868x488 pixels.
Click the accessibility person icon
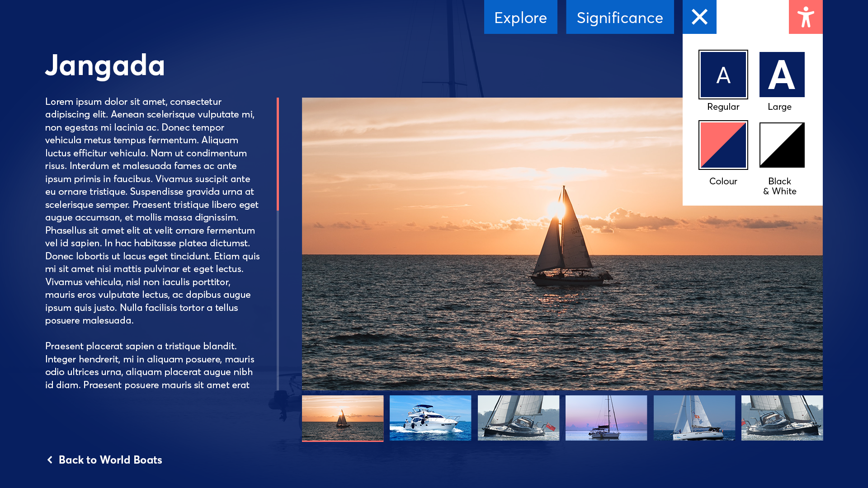(805, 17)
